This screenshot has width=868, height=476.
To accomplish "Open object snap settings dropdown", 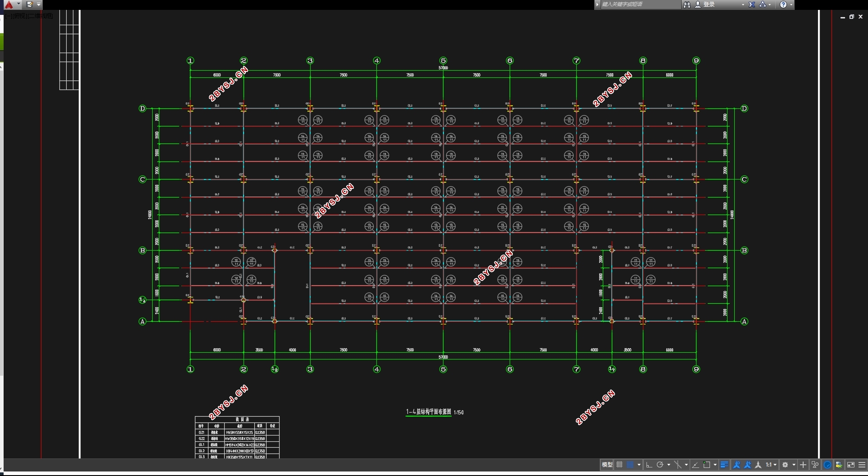I will (715, 465).
